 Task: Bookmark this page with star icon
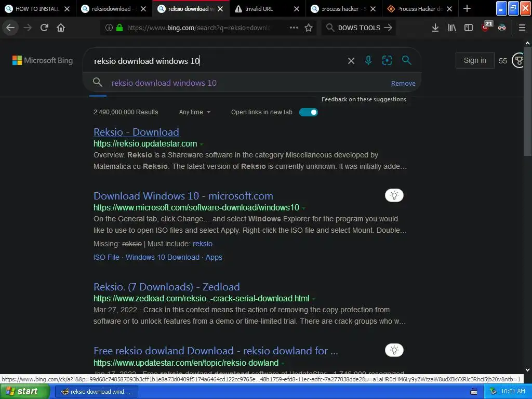coord(309,28)
